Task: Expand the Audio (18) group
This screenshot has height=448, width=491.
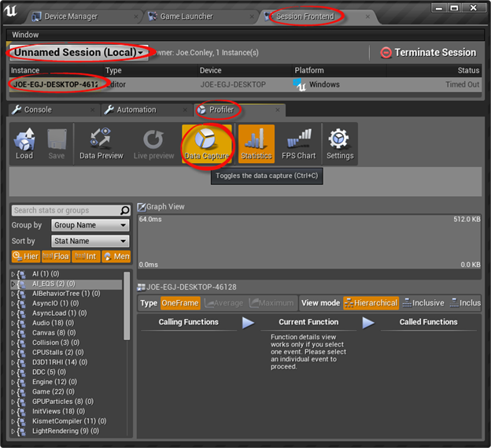Action: pos(13,324)
